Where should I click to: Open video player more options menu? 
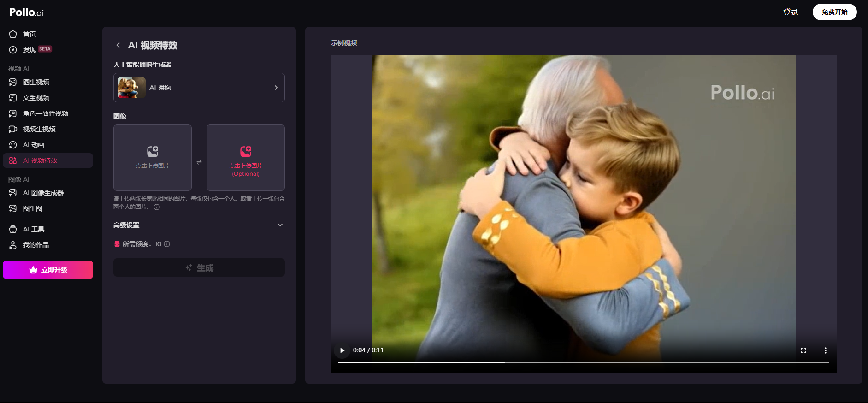tap(825, 350)
